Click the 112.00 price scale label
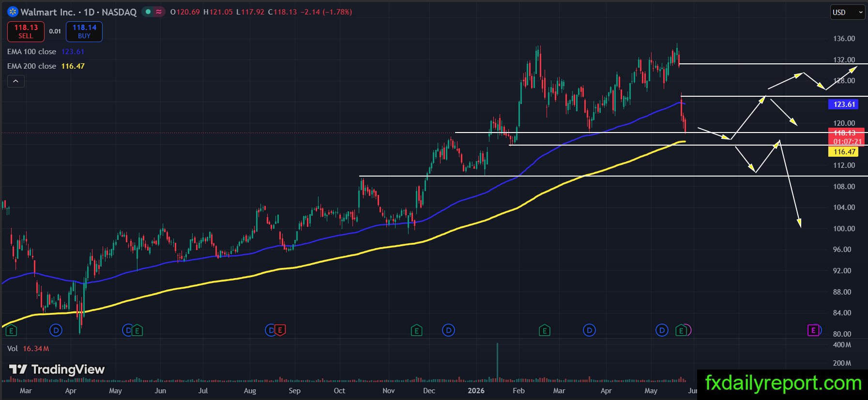Screen dimensions: 868x400 point(844,165)
